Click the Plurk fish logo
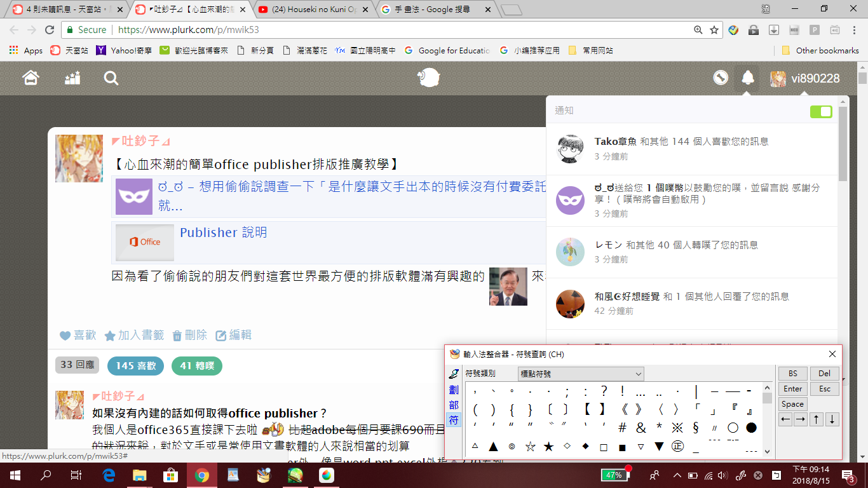Screen dimensions: 868x488 point(429,78)
